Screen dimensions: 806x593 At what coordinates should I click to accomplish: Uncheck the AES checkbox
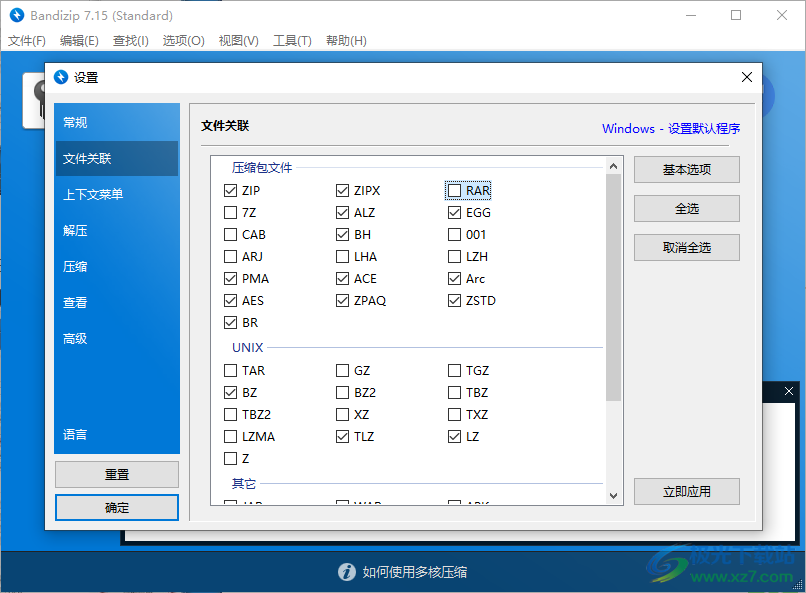click(230, 301)
